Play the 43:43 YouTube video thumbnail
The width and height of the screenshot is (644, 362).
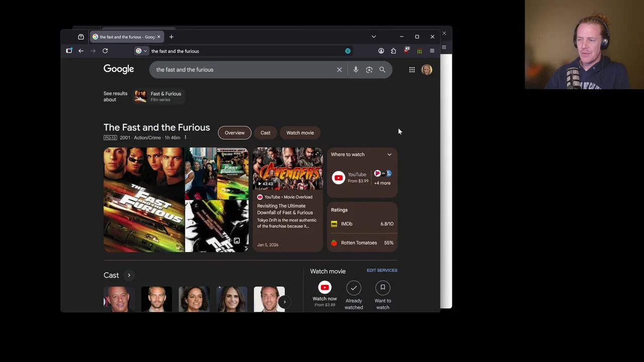(288, 168)
